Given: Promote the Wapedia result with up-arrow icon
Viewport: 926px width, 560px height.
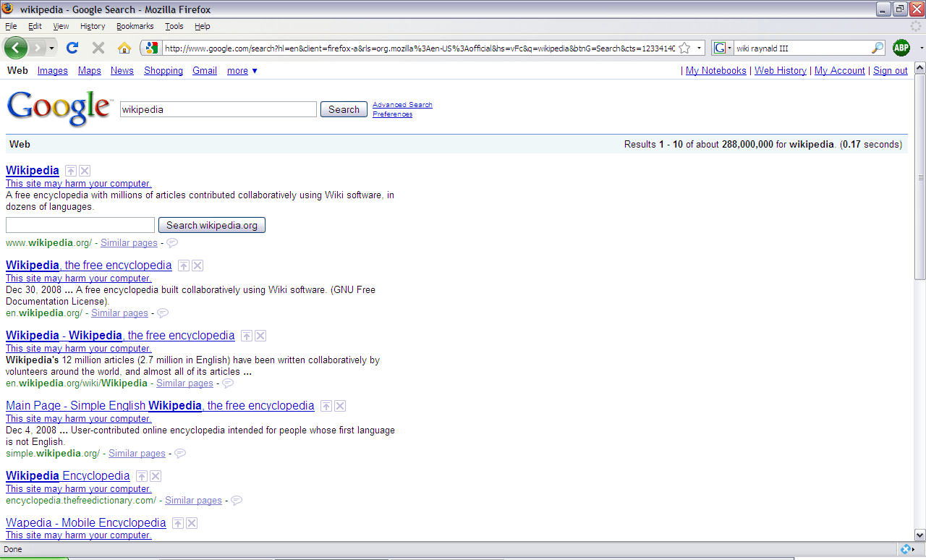Looking at the screenshot, I should pyautogui.click(x=177, y=523).
